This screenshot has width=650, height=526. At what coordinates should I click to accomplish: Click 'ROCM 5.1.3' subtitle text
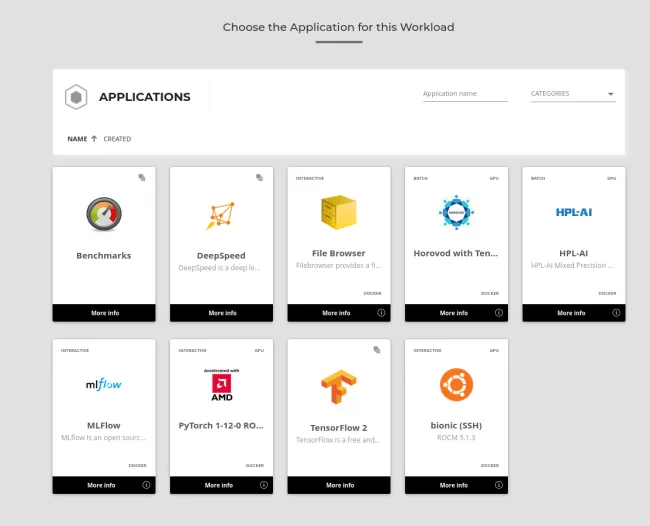456,438
